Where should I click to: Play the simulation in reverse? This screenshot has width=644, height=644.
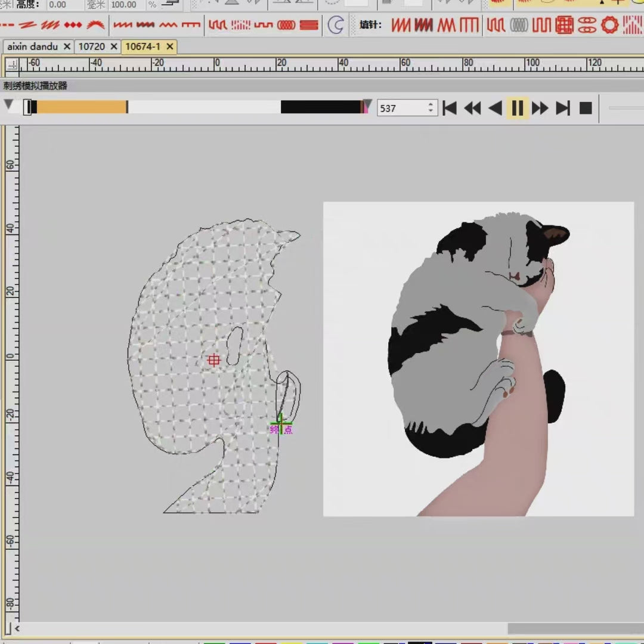tap(495, 108)
